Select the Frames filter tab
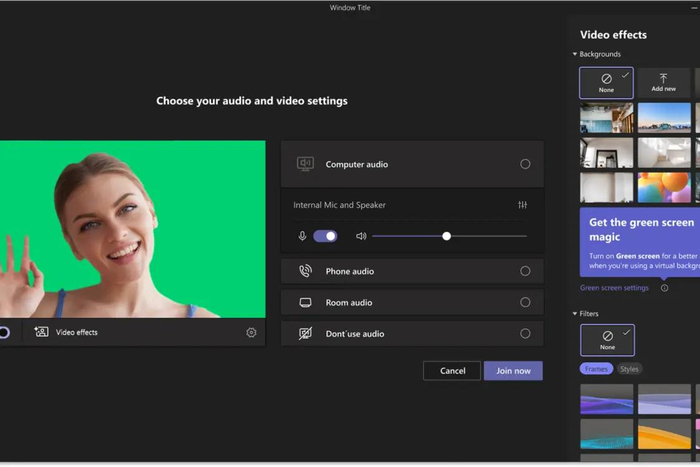Image resolution: width=700 pixels, height=467 pixels. [x=596, y=369]
